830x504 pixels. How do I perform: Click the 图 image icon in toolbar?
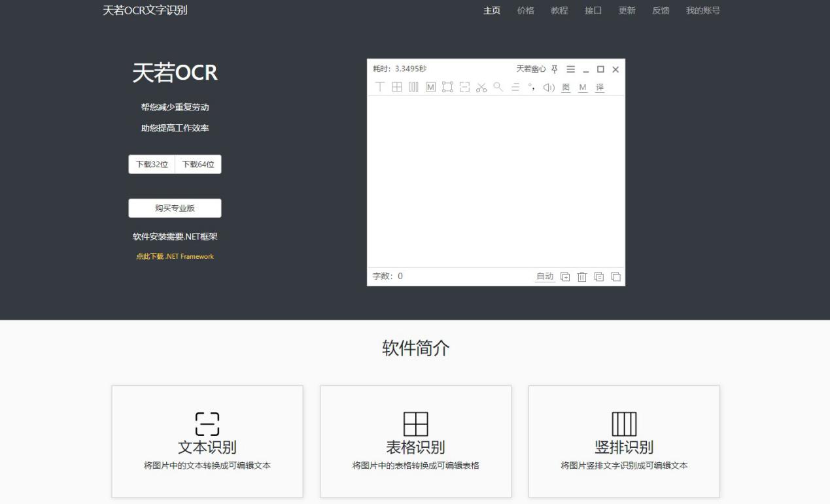(565, 86)
